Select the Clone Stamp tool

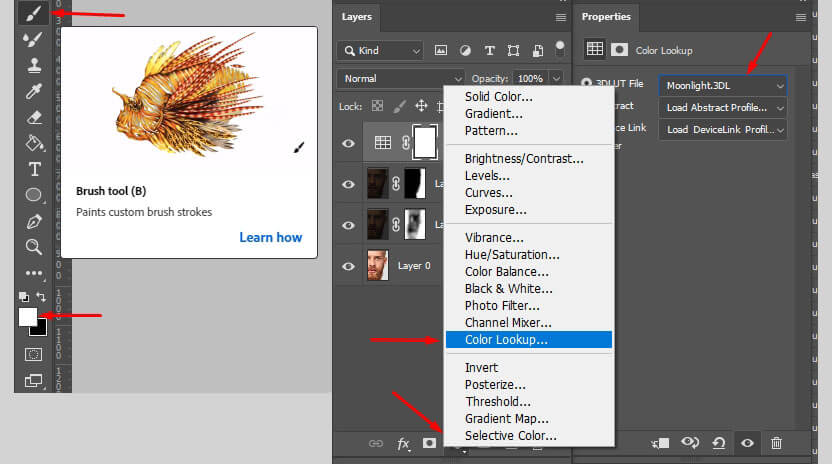(x=34, y=65)
